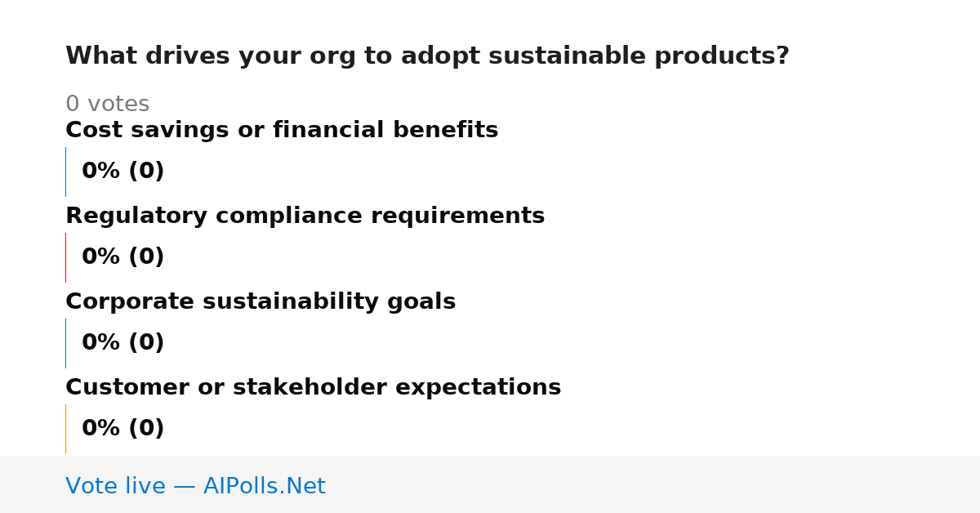Click the red bar under Regulatory compliance
Image resolution: width=980 pixels, height=513 pixels.
pos(65,257)
